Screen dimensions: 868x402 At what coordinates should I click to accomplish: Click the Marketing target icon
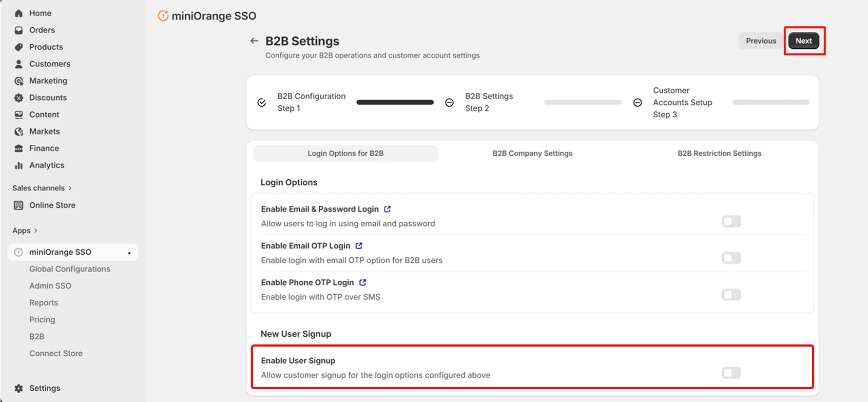(19, 81)
